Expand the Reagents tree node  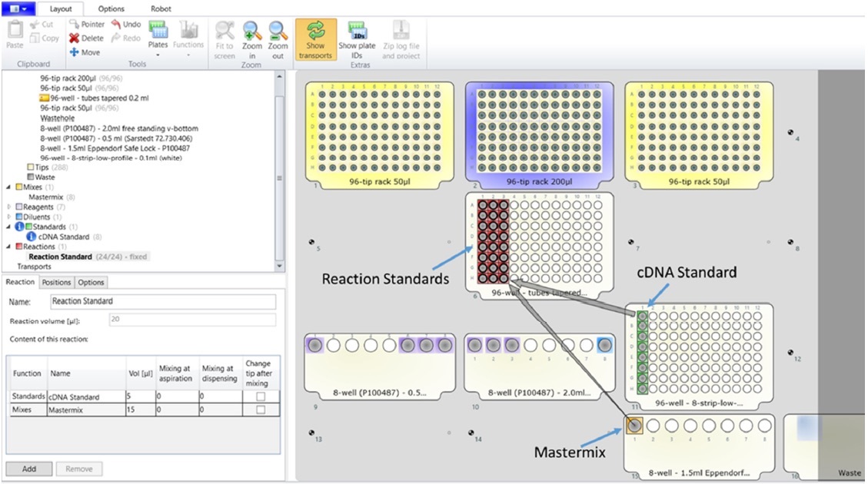[x=9, y=207]
